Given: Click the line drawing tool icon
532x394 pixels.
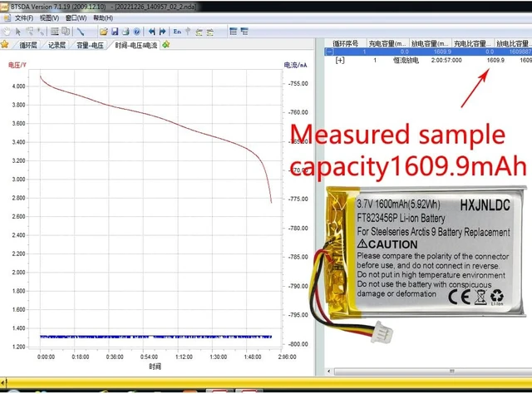Looking at the screenshot, I should tap(81, 32).
